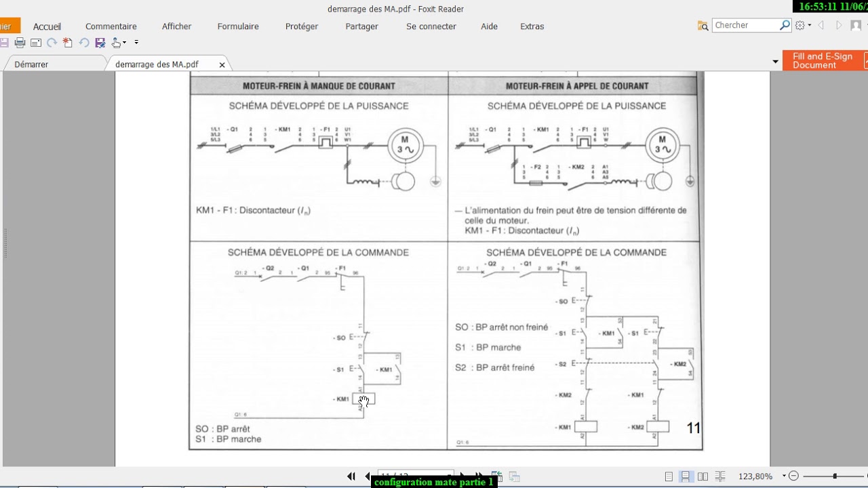Create a new PDF with the starred page icon
Screen dimensions: 868x488
(68, 43)
